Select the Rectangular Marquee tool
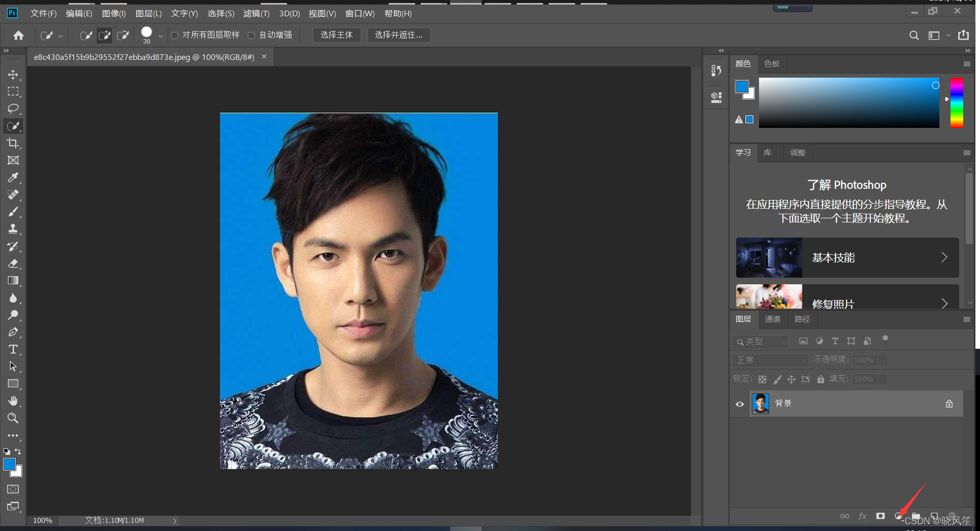Image resolution: width=980 pixels, height=531 pixels. point(13,91)
